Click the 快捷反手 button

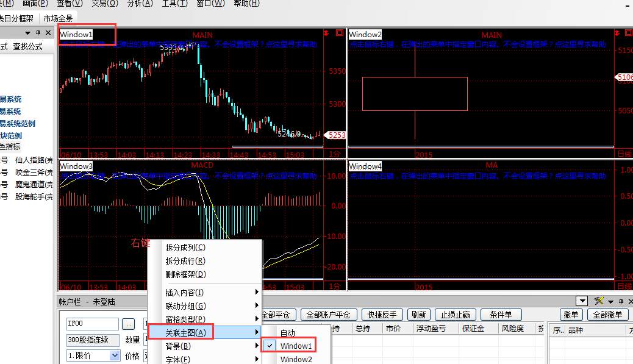tap(382, 315)
